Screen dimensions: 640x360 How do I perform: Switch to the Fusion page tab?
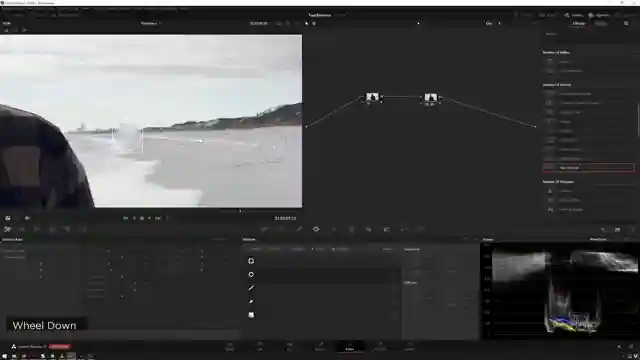tap(320, 347)
